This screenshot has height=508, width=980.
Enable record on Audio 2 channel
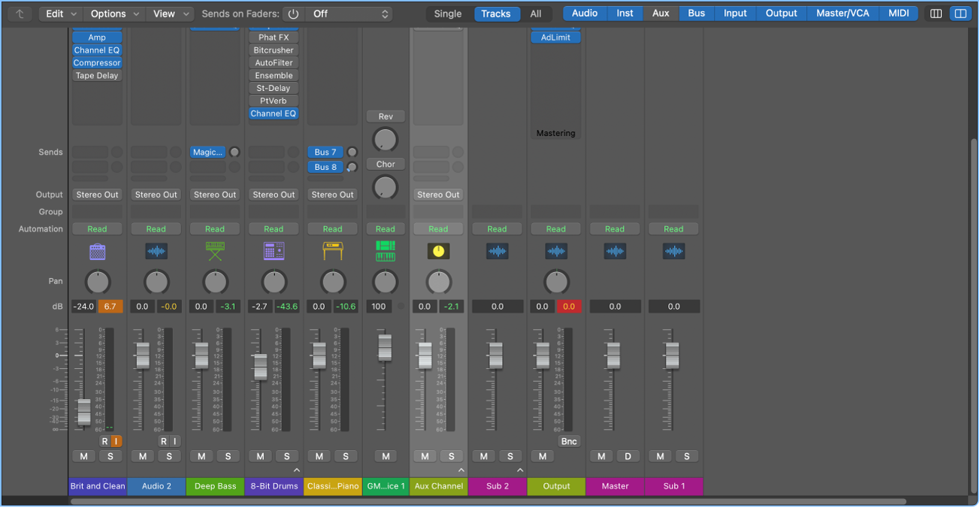(164, 441)
